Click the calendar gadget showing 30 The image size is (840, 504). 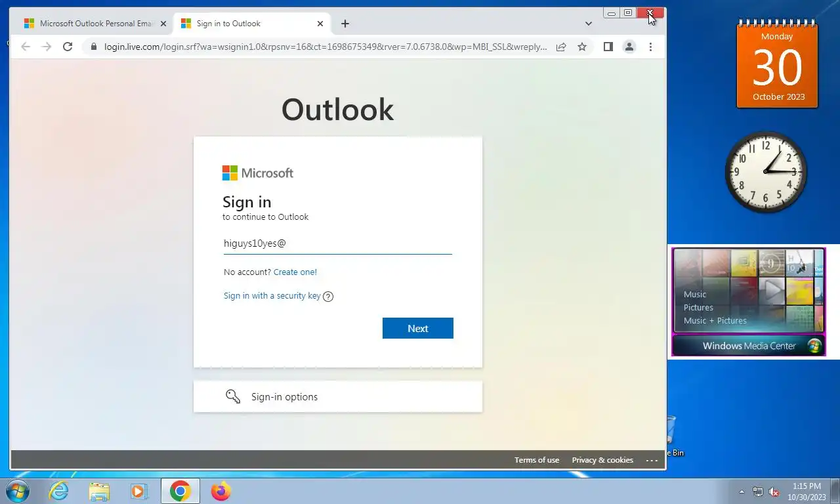[778, 63]
